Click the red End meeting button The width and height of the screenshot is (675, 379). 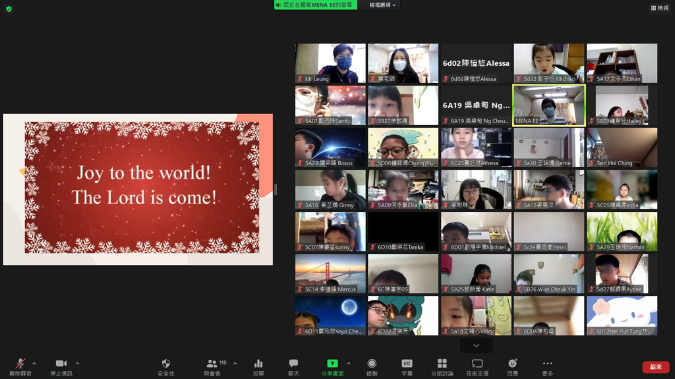[x=656, y=367]
